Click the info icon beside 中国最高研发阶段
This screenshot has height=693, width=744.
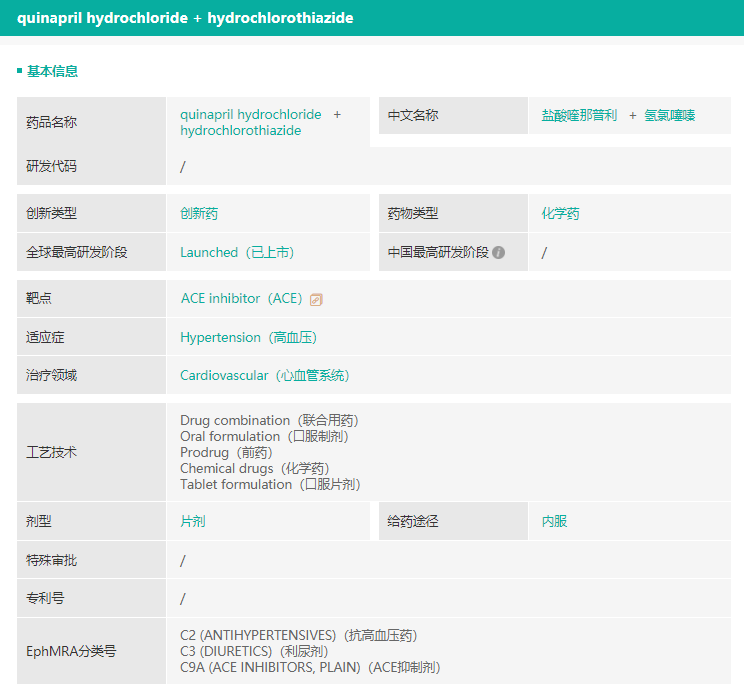pyautogui.click(x=498, y=252)
